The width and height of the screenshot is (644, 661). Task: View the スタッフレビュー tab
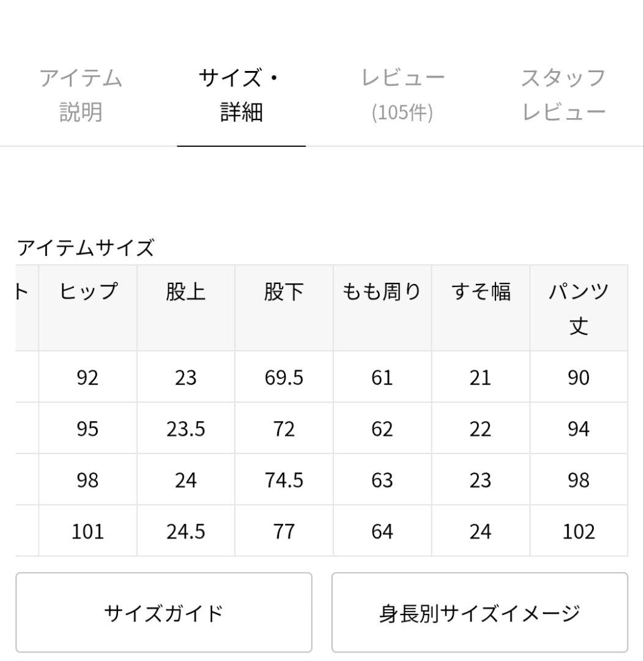pyautogui.click(x=564, y=95)
